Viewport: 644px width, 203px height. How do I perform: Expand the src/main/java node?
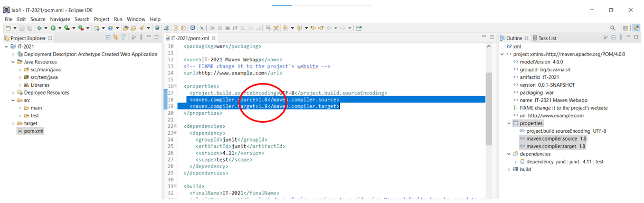[x=20, y=69]
